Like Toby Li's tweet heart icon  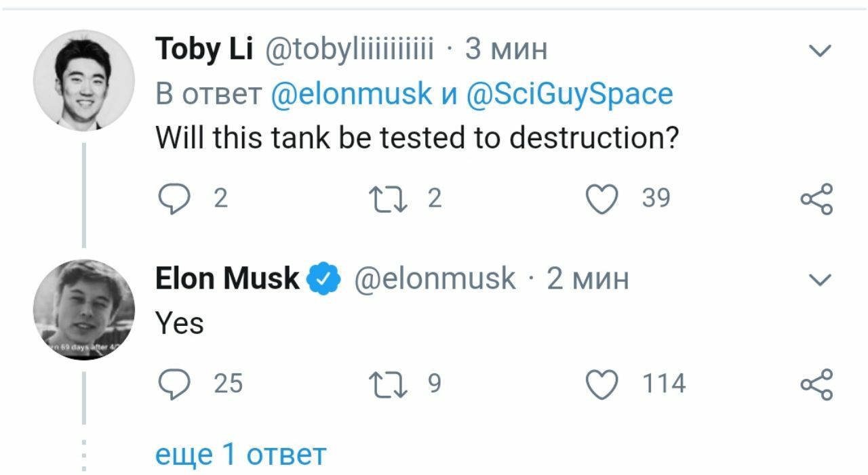tap(601, 199)
